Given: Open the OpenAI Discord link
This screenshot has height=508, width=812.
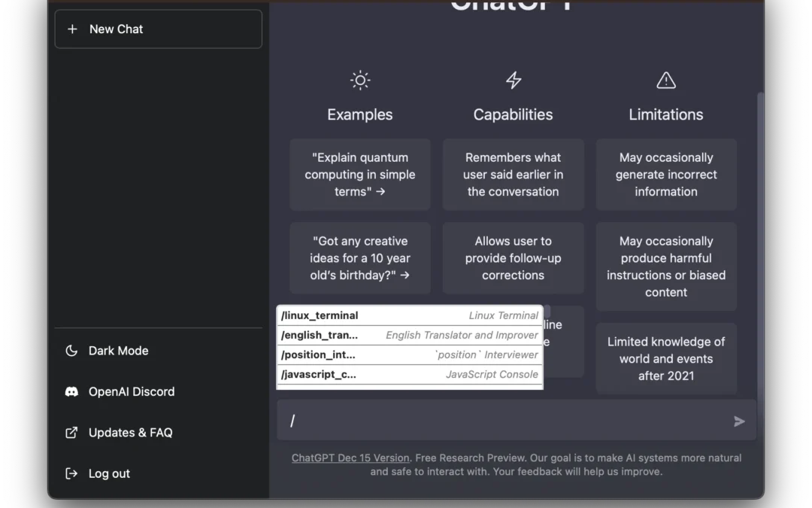Looking at the screenshot, I should pos(159,391).
